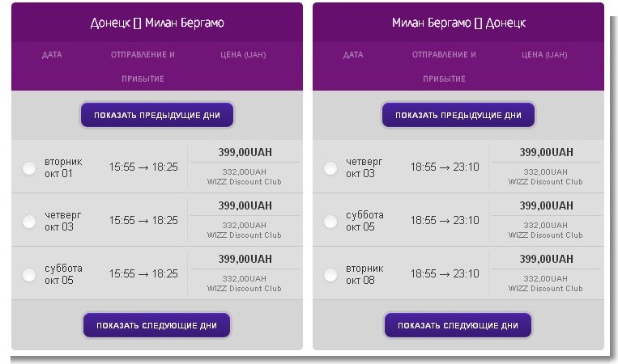Screen dimensions: 618x364
Task: Click 15:55 → 18:25 time for суббота окт 05
Action: point(143,274)
